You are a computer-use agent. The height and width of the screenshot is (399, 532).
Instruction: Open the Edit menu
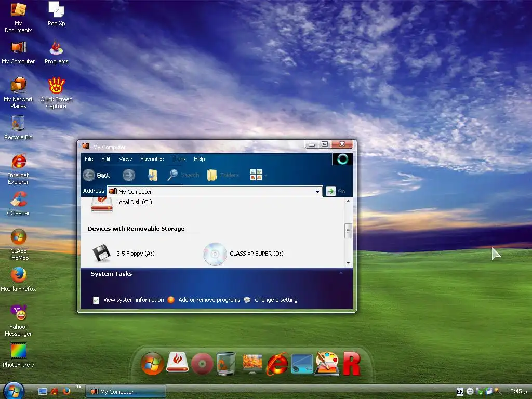(x=106, y=159)
